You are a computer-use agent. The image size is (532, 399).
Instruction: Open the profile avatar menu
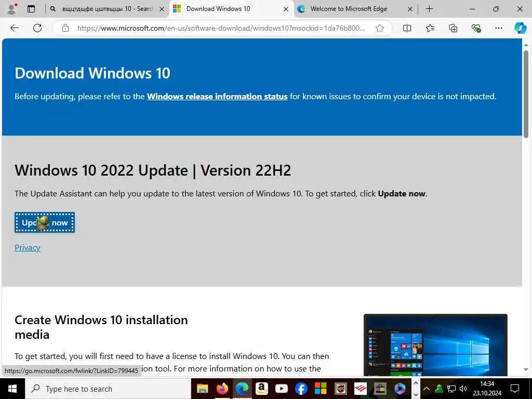(x=12, y=9)
